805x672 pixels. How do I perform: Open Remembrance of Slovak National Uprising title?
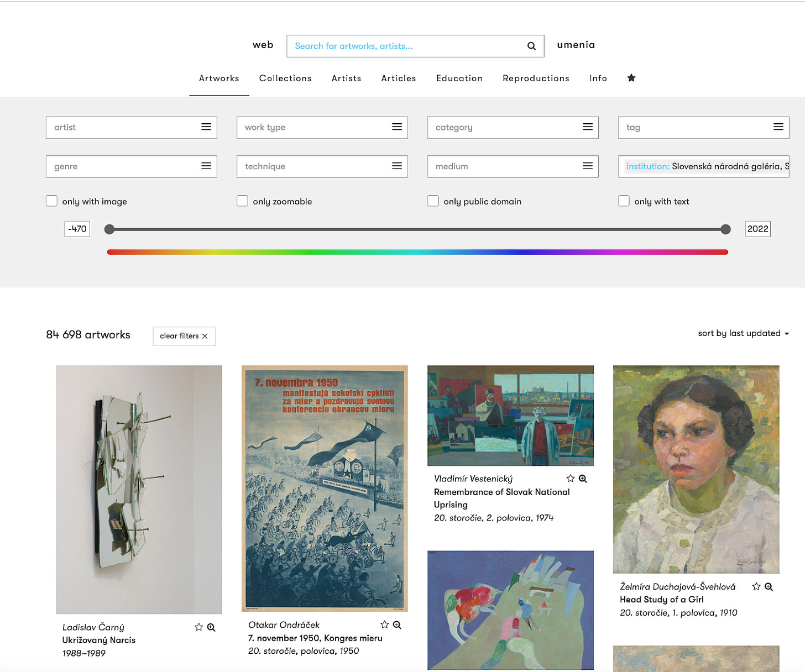[x=502, y=498]
